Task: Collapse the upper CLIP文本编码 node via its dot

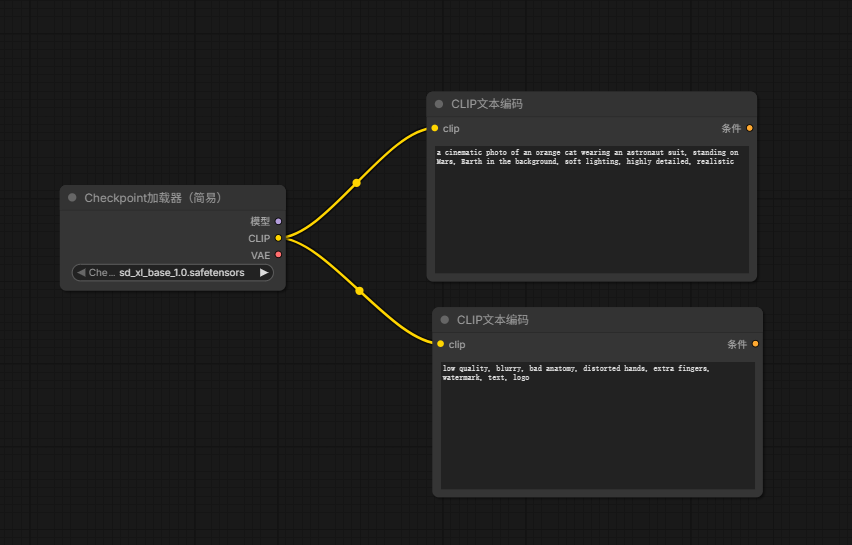Action: coord(439,104)
